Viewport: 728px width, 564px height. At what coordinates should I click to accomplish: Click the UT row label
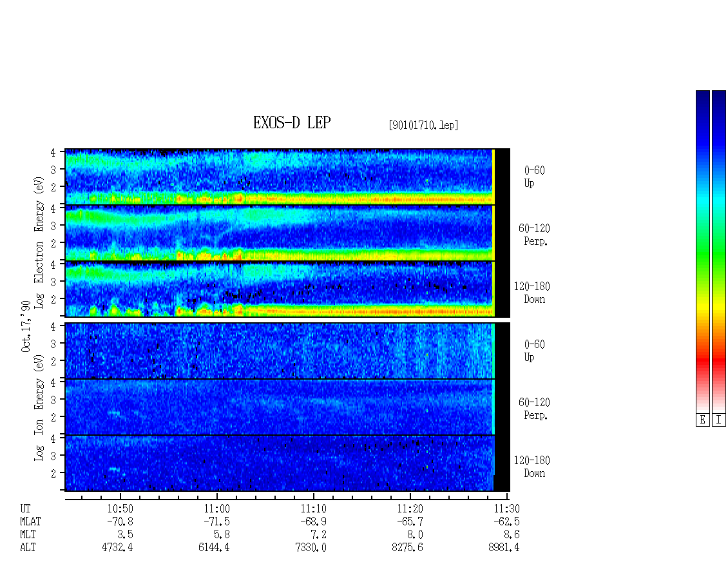pyautogui.click(x=25, y=509)
